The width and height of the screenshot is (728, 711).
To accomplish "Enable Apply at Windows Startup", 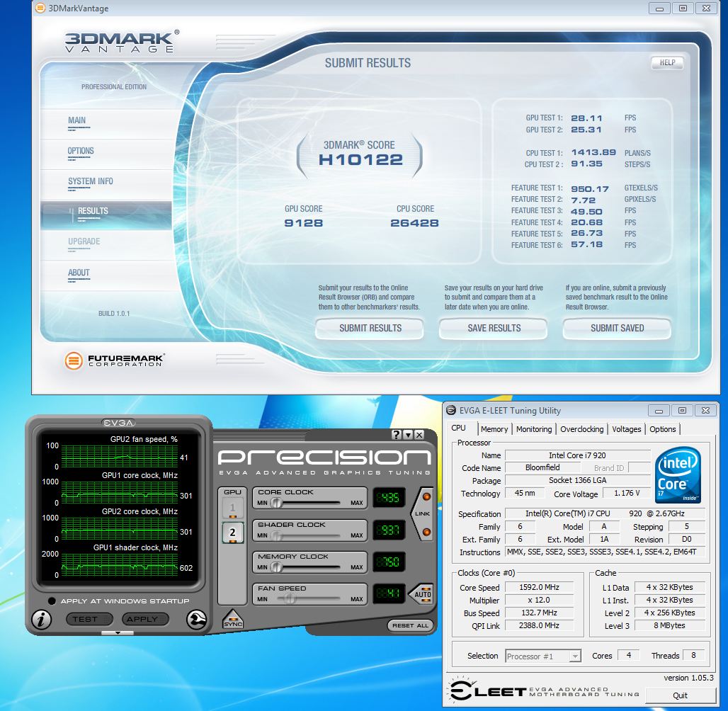I will [x=52, y=601].
